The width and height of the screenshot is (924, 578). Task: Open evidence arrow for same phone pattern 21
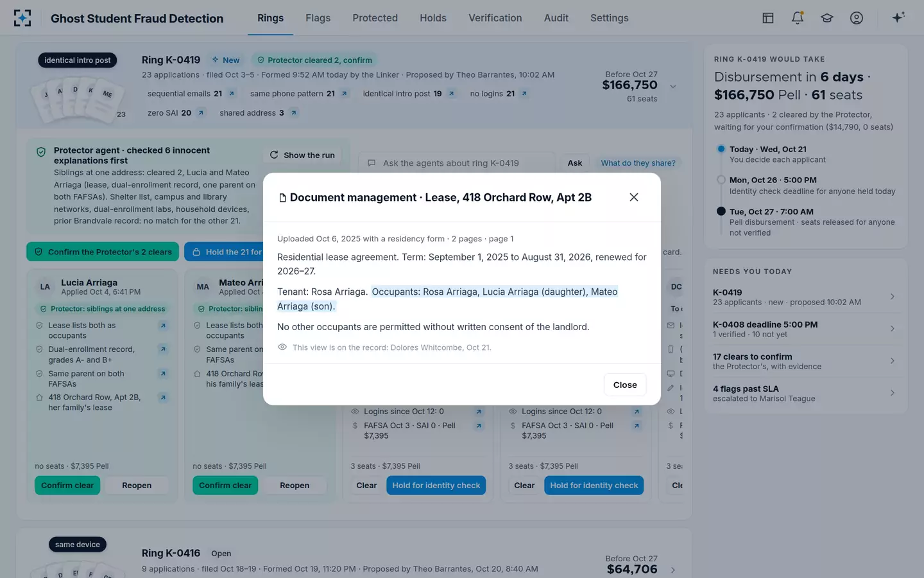click(345, 94)
